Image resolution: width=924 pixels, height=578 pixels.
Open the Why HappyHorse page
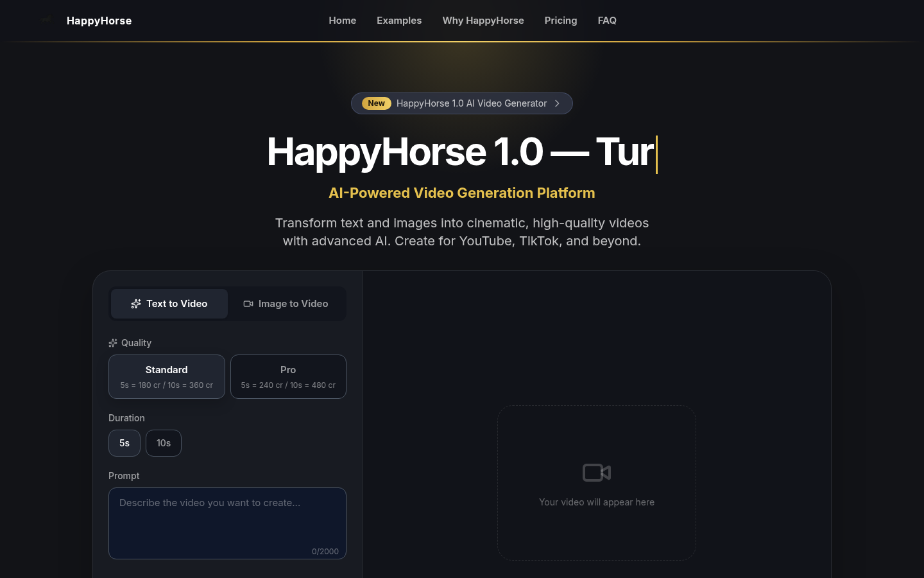pyautogui.click(x=483, y=21)
